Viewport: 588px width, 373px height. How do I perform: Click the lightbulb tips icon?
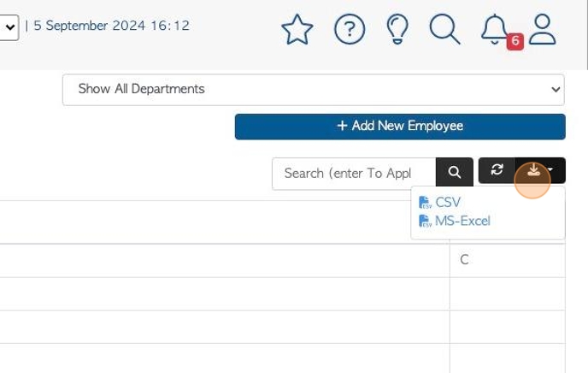tap(397, 29)
